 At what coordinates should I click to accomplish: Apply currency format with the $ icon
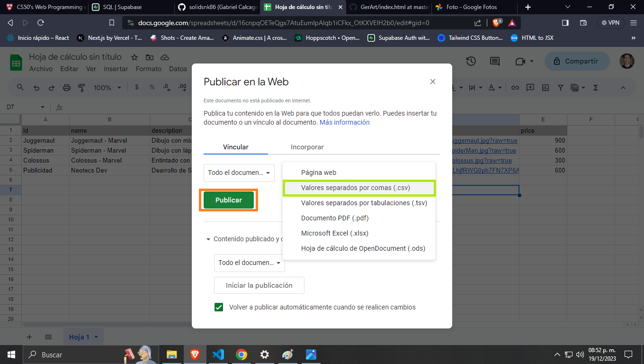point(137,87)
